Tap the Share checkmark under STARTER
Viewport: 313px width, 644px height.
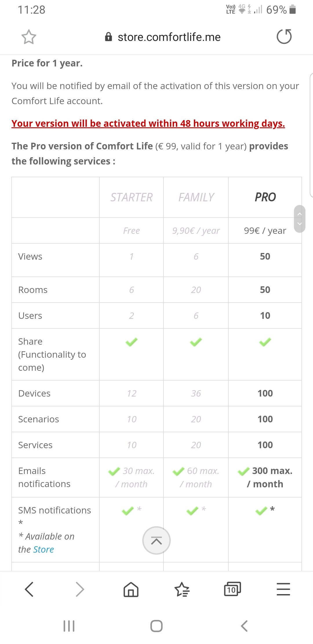[132, 342]
